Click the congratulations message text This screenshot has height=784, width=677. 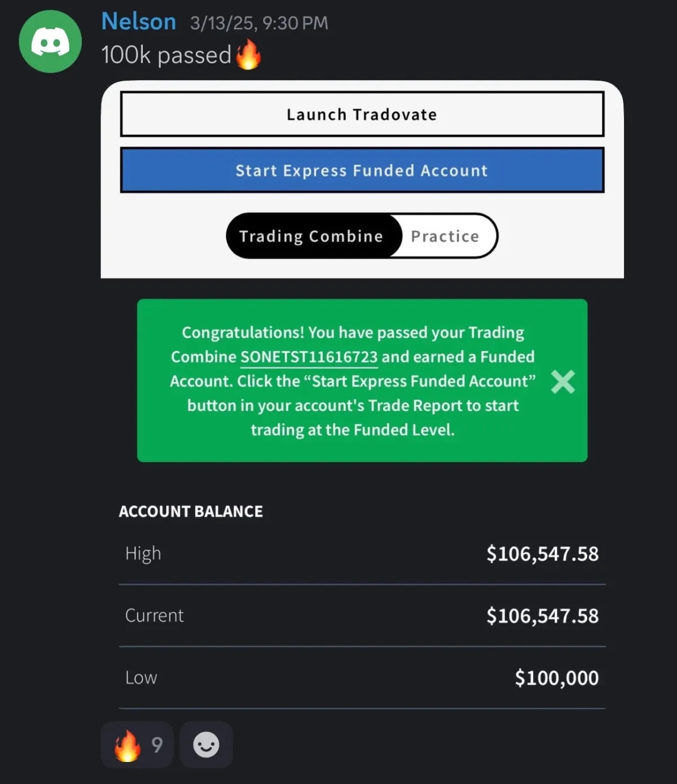(x=353, y=381)
